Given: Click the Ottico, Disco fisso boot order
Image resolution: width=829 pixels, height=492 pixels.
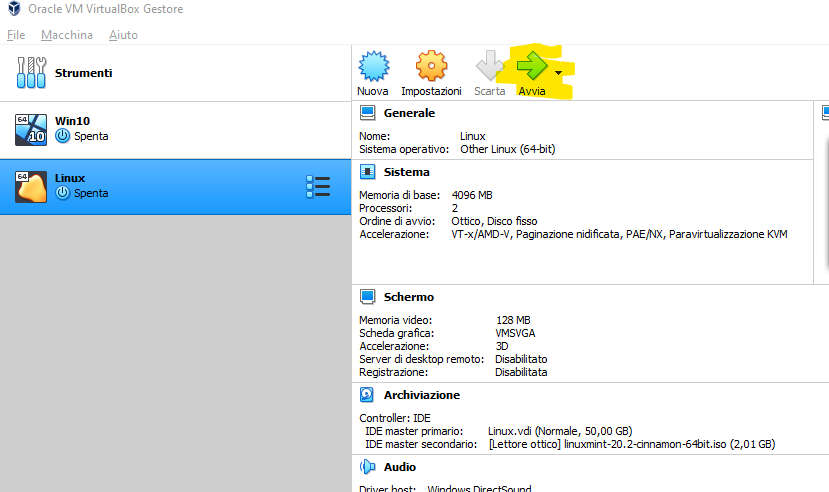Looking at the screenshot, I should tap(494, 221).
